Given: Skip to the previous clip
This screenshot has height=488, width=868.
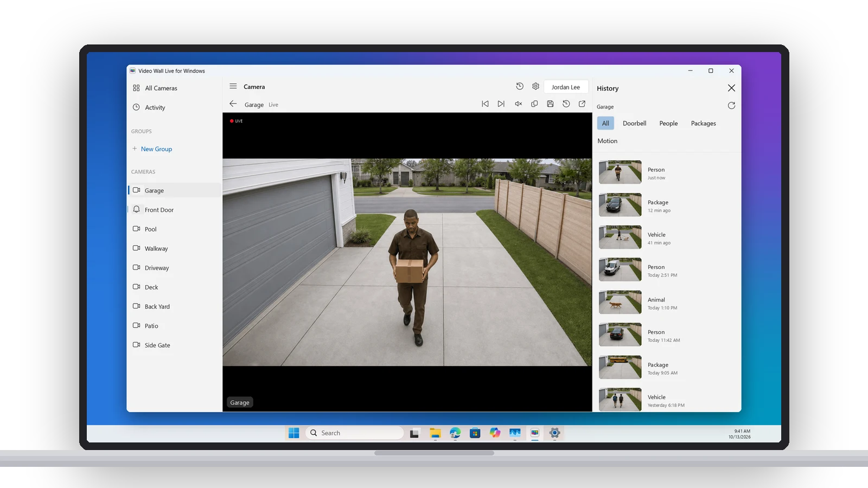Looking at the screenshot, I should point(485,104).
